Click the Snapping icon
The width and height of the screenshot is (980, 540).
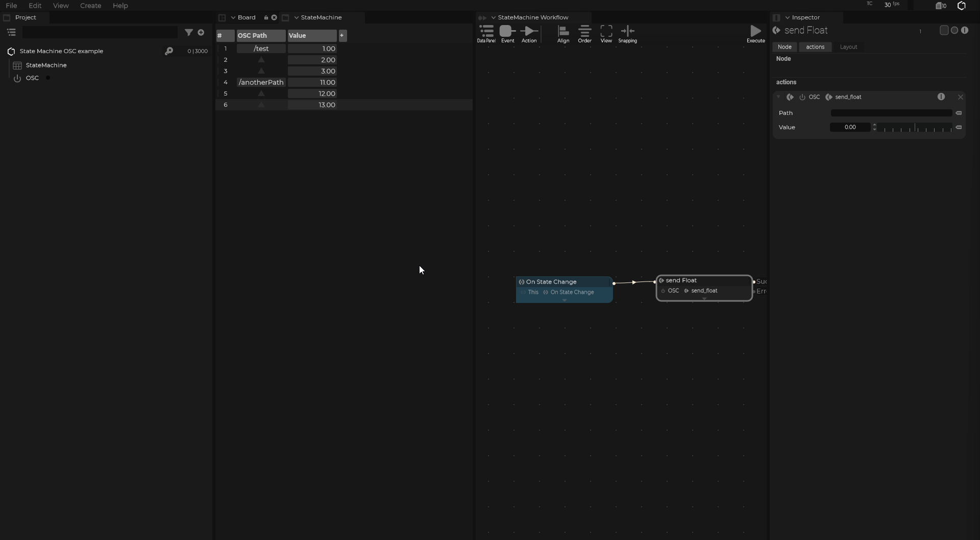coord(627,34)
